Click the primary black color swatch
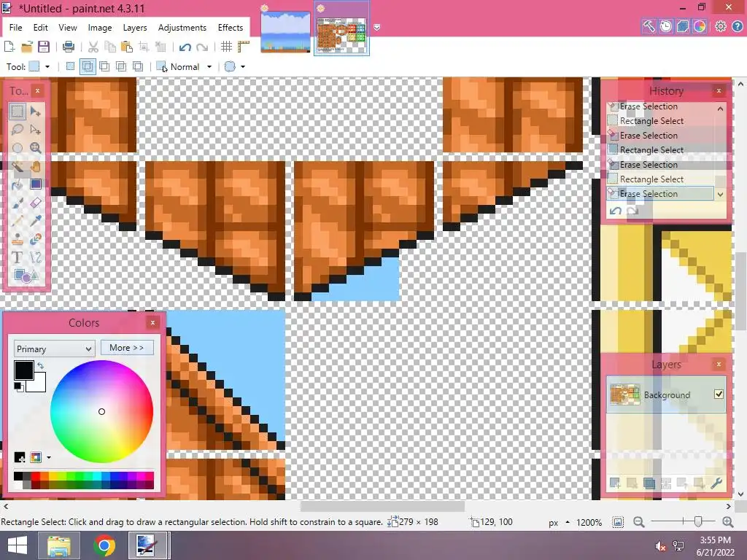The width and height of the screenshot is (747, 560). [x=23, y=370]
